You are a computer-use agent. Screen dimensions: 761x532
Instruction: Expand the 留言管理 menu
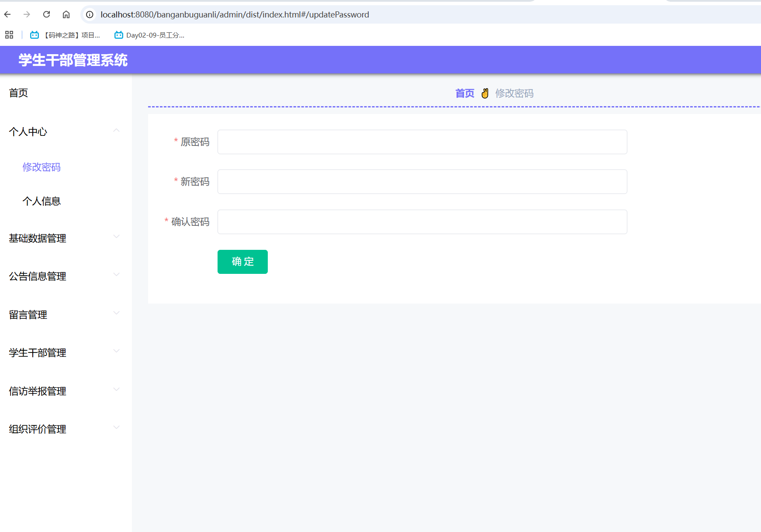66,314
